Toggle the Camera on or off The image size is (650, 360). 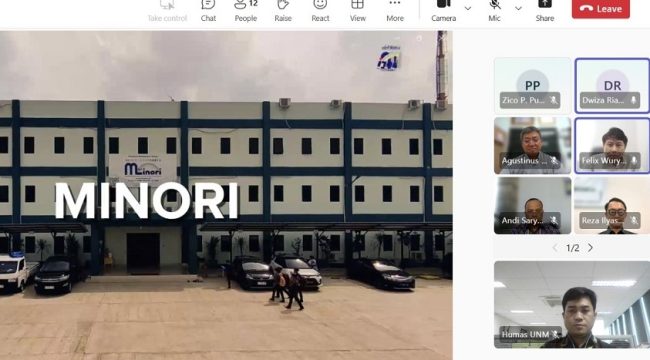[x=444, y=11]
